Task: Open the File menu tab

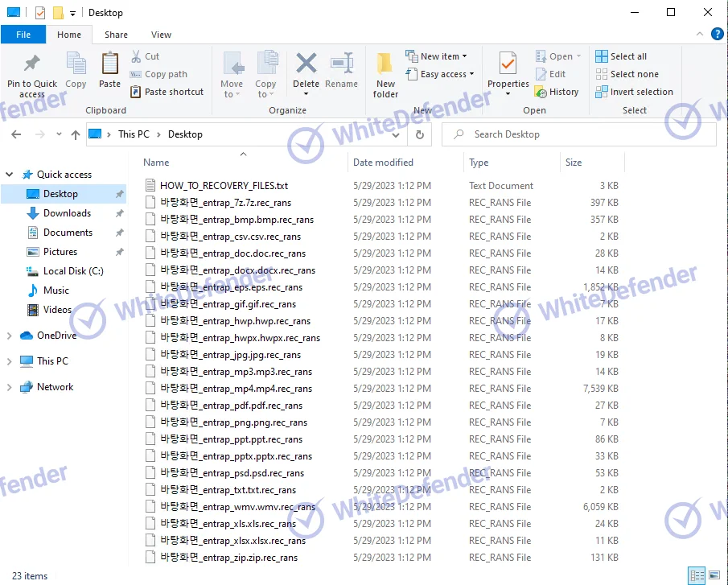Action: coord(23,35)
